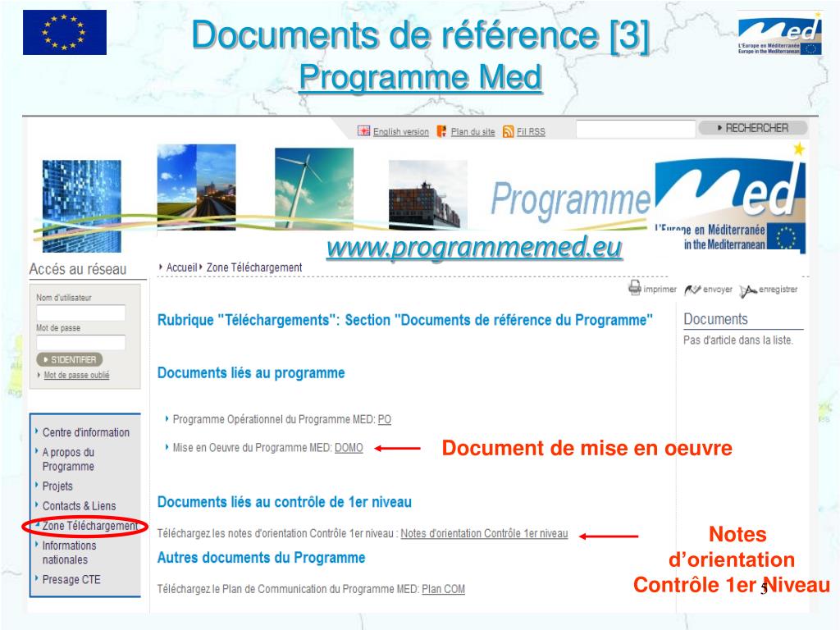Open Notes d'orientation Contrôle 1er niveau link
Screen dimensions: 840x630
(484, 533)
